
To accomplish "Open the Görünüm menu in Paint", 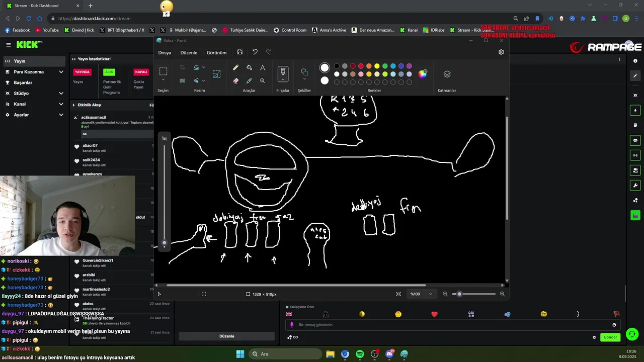I will click(x=216, y=52).
